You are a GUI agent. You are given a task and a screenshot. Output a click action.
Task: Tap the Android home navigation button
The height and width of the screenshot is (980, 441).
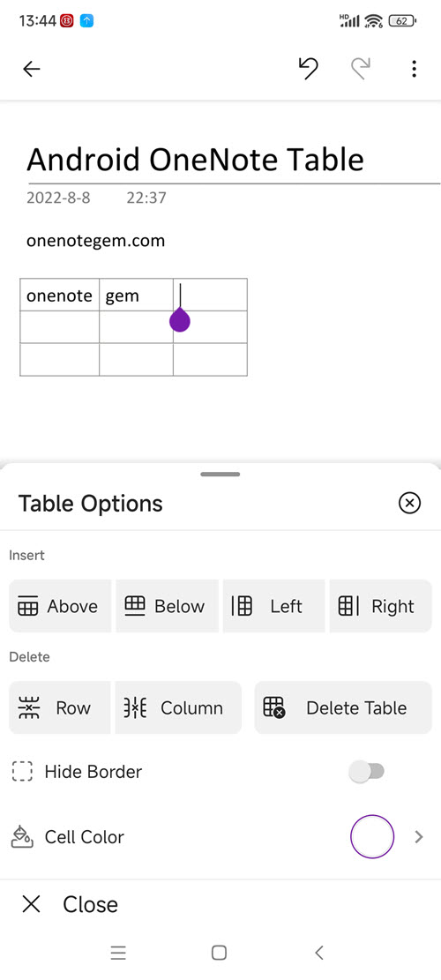[x=219, y=953]
